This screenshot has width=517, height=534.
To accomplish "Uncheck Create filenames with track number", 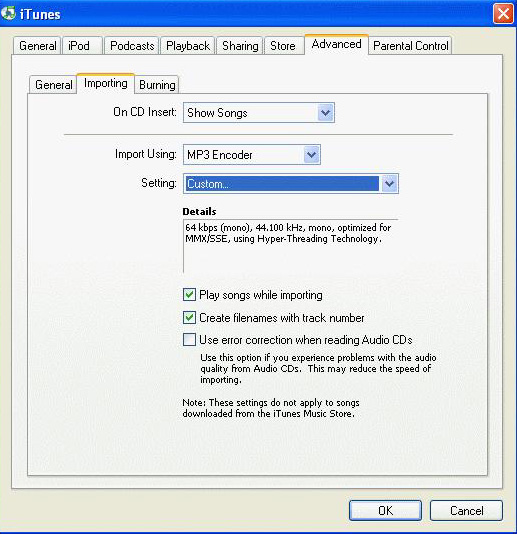I will pyautogui.click(x=189, y=318).
